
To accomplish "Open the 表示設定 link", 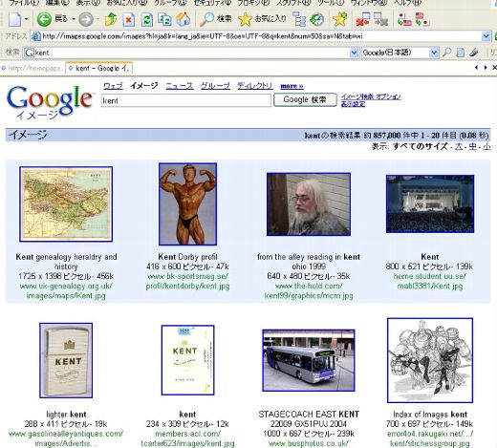I will (353, 104).
